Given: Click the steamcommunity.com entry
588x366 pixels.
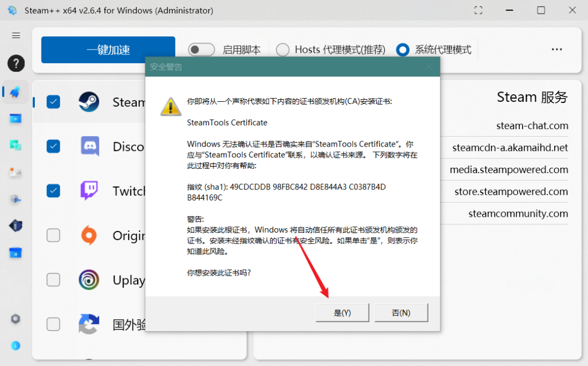Looking at the screenshot, I should pyautogui.click(x=518, y=213).
